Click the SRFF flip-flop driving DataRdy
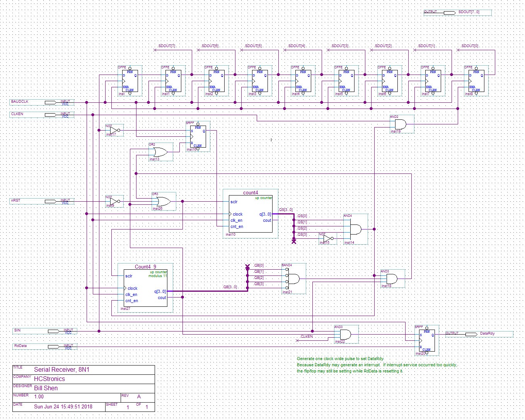 click(427, 340)
